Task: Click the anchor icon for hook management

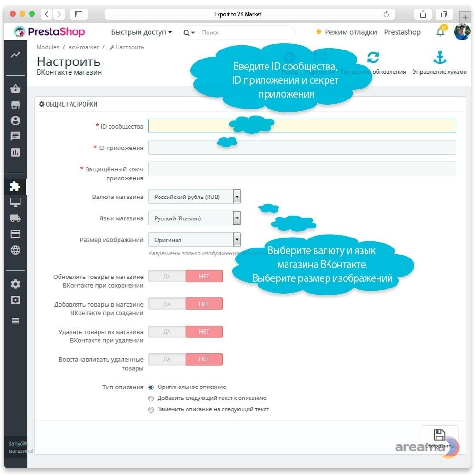Action: (x=440, y=58)
